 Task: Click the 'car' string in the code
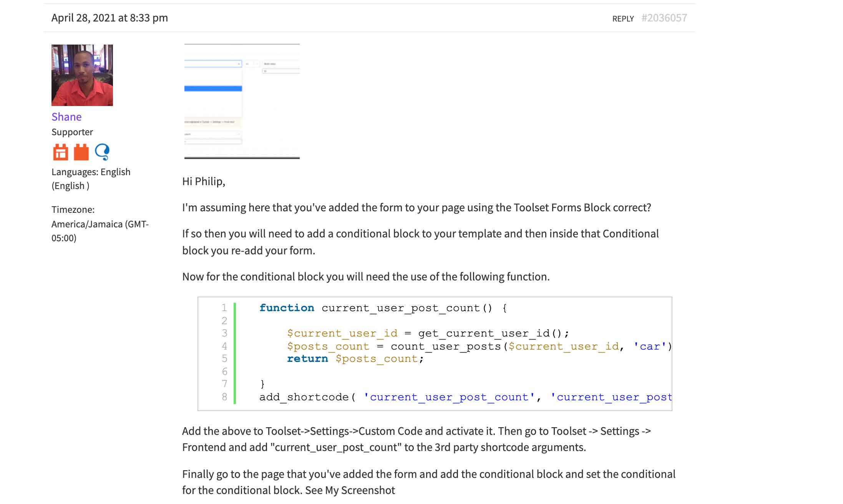point(650,346)
